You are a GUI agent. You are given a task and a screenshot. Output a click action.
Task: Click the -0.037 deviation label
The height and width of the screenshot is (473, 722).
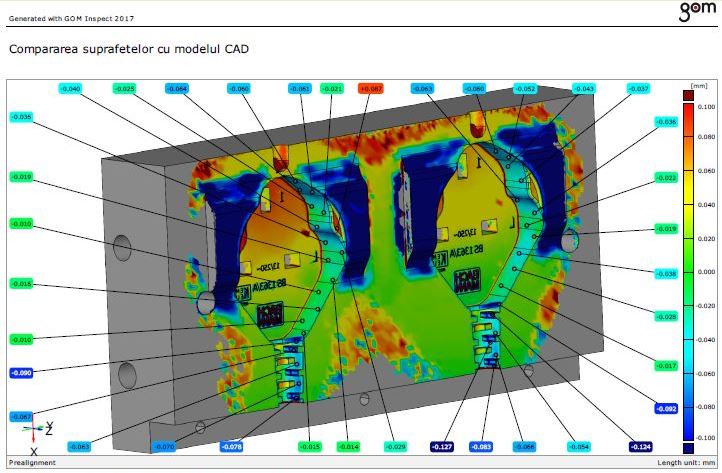click(638, 89)
